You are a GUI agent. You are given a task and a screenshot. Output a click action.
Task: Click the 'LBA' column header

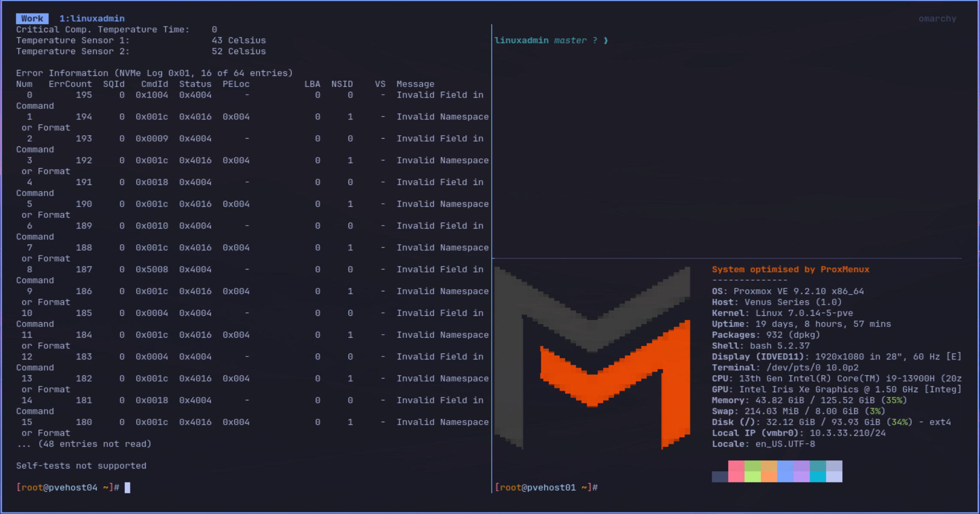click(x=312, y=84)
